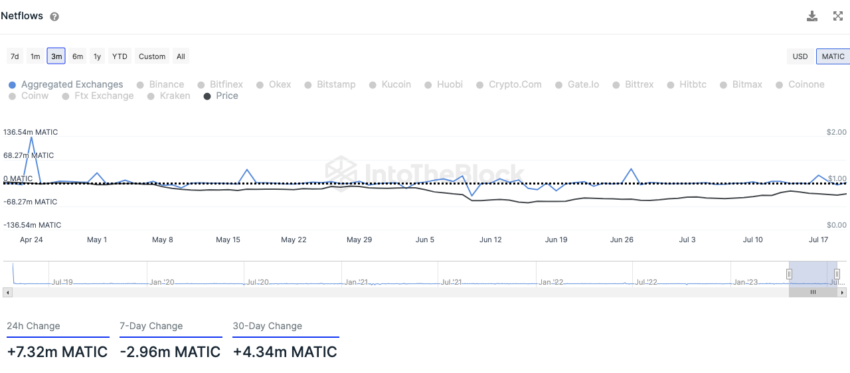This screenshot has height=373, width=850.
Task: Click the 7-Day Change value -2.96m MATIC
Action: pyautogui.click(x=170, y=352)
